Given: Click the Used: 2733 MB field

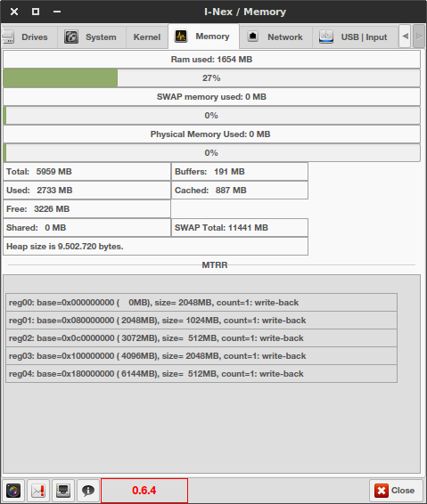Looking at the screenshot, I should click(x=86, y=191).
